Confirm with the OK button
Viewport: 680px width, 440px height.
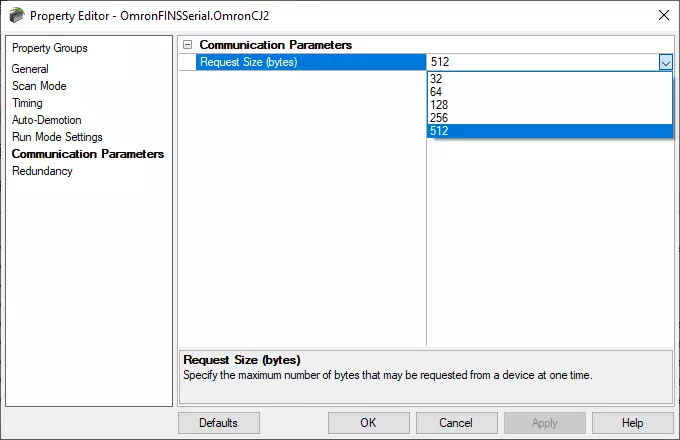(368, 423)
